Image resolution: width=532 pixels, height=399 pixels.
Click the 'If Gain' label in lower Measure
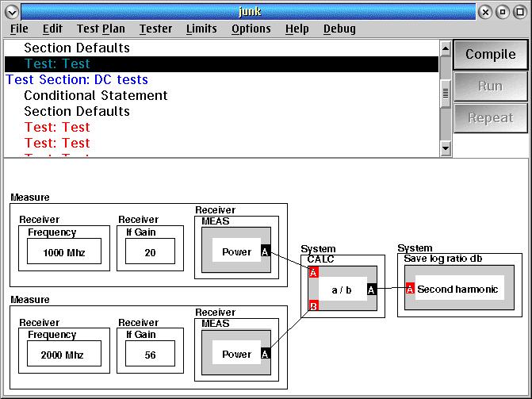[x=141, y=335]
